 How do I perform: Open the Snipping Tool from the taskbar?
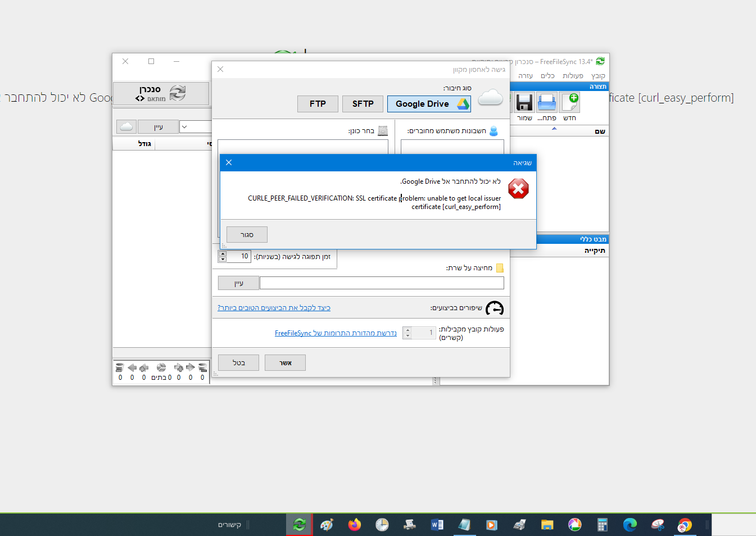pyautogui.click(x=658, y=525)
